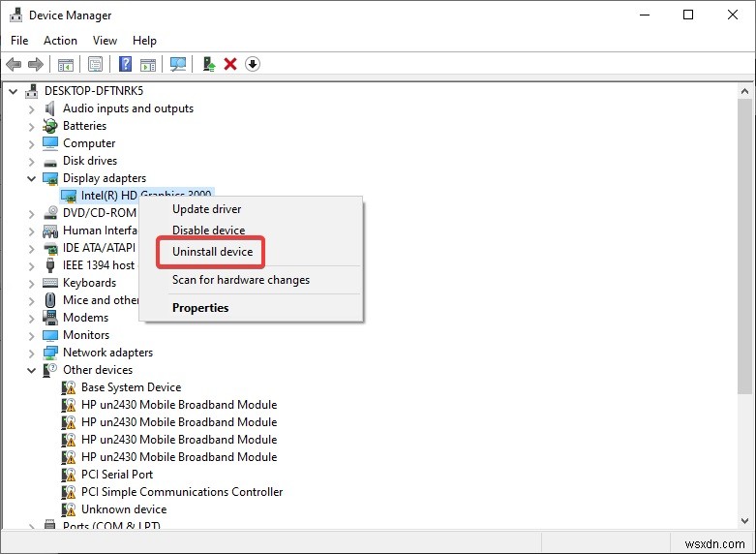Image resolution: width=756 pixels, height=554 pixels.
Task: Expand the Monitors category
Action: click(32, 336)
